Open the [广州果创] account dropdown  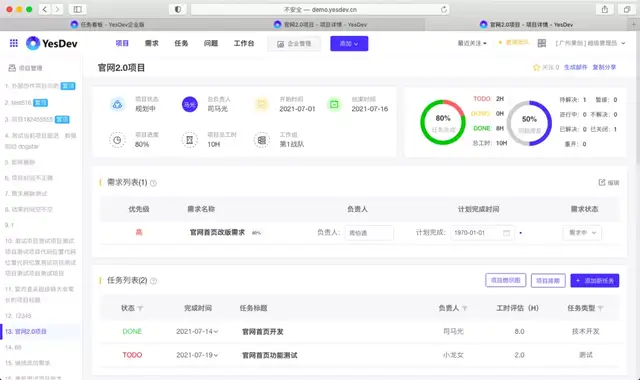point(590,43)
